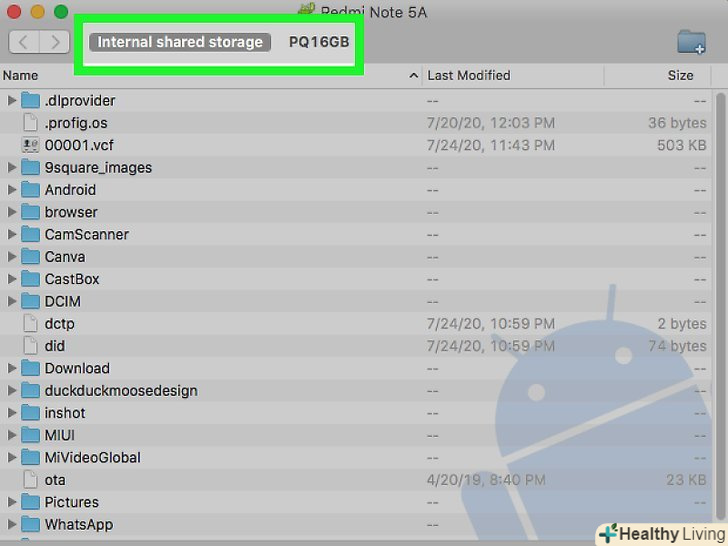The width and height of the screenshot is (728, 546).
Task: Click the .profig.os file icon
Action: 31,123
